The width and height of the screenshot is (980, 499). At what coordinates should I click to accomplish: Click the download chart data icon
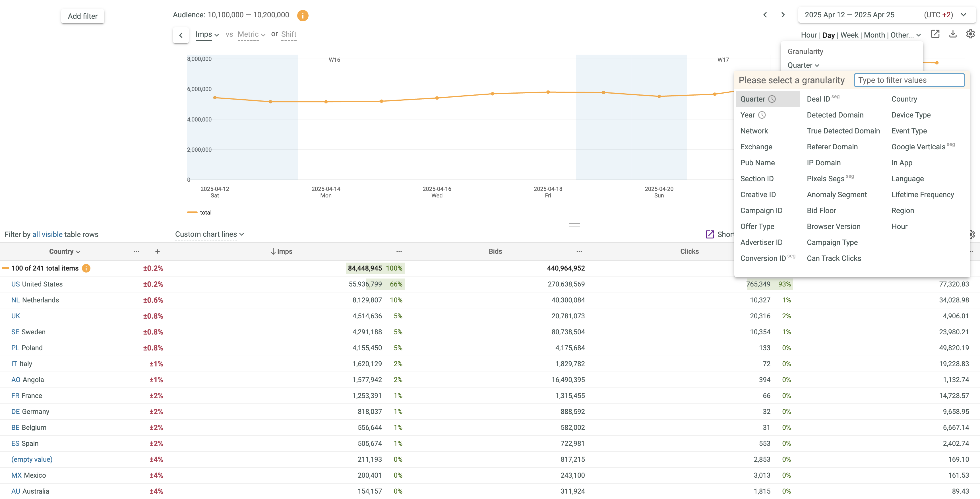coord(953,34)
